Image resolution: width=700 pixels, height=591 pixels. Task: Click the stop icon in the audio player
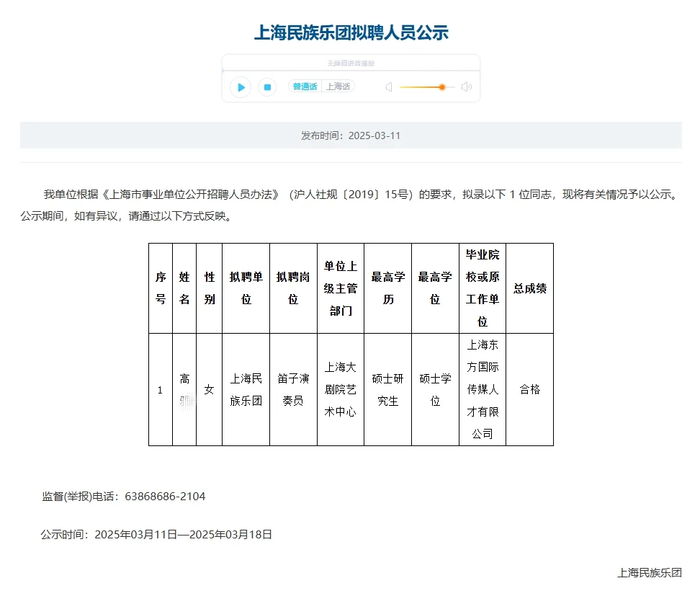click(x=266, y=86)
